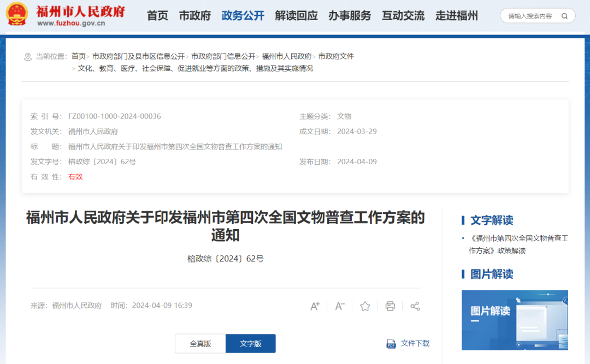Click the red 有效 validity status
The image size is (590, 364).
[x=75, y=177]
